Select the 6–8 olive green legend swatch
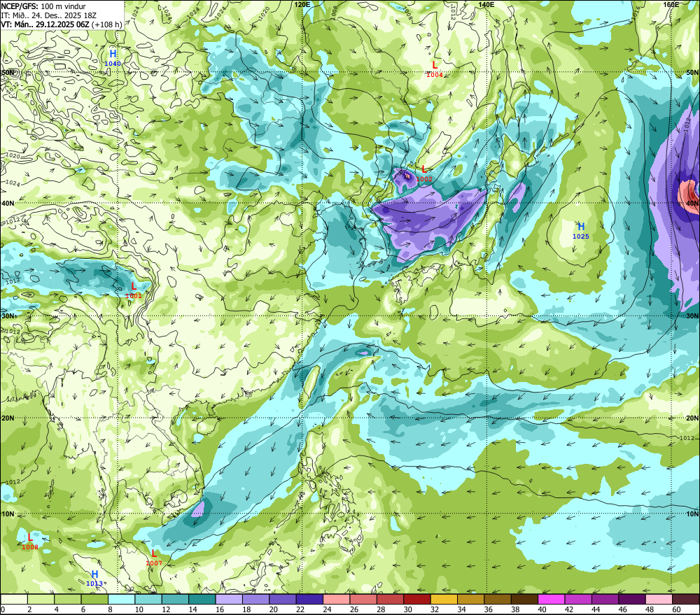 [x=94, y=599]
